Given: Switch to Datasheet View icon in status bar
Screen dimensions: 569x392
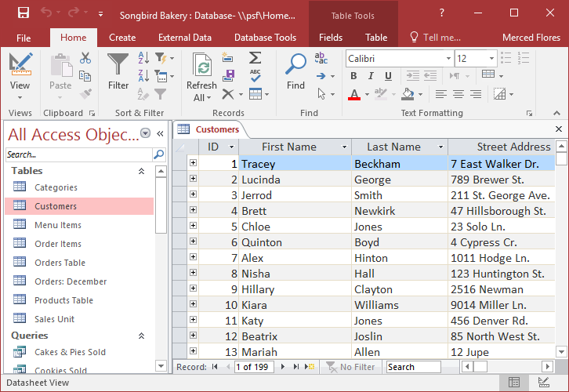Looking at the screenshot, I should coord(514,383).
